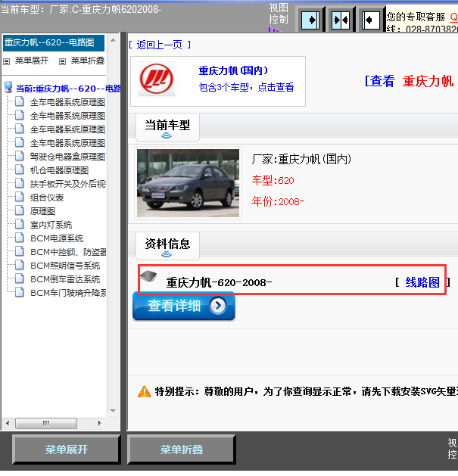Screen dimensions: 458x476
Task: Click the 菜单折叠 icon in sidebar header
Action: (62, 61)
